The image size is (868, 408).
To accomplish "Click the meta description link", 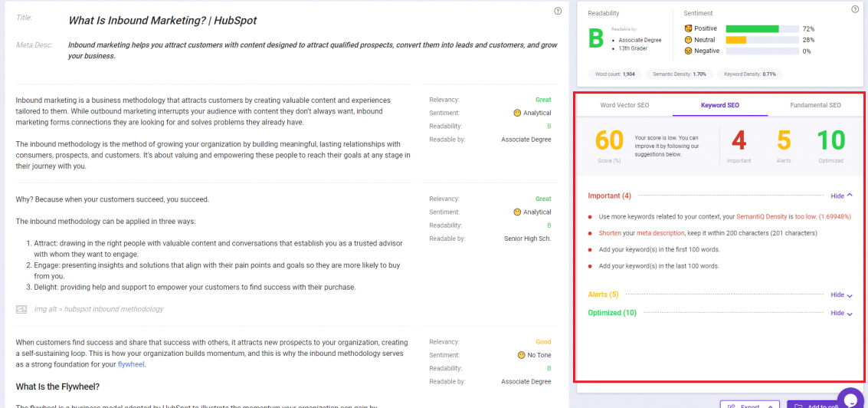I will pyautogui.click(x=660, y=233).
